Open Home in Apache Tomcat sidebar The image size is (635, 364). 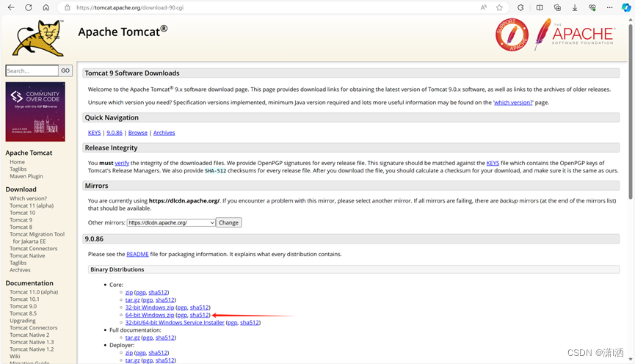[17, 162]
